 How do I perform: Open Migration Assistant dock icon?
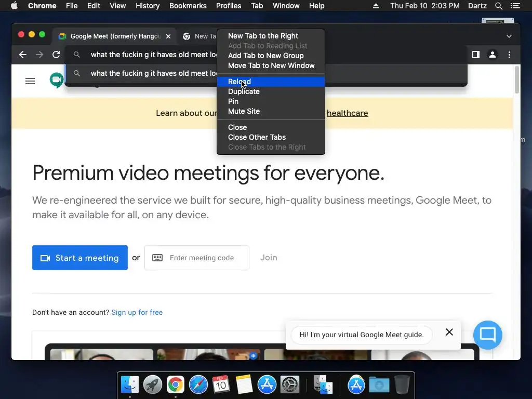tap(323, 385)
